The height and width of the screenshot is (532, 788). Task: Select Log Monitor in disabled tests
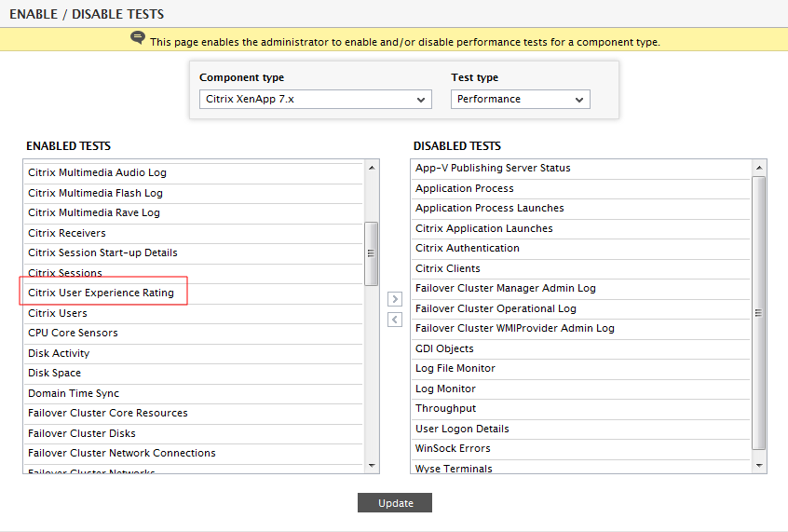pyautogui.click(x=581, y=389)
